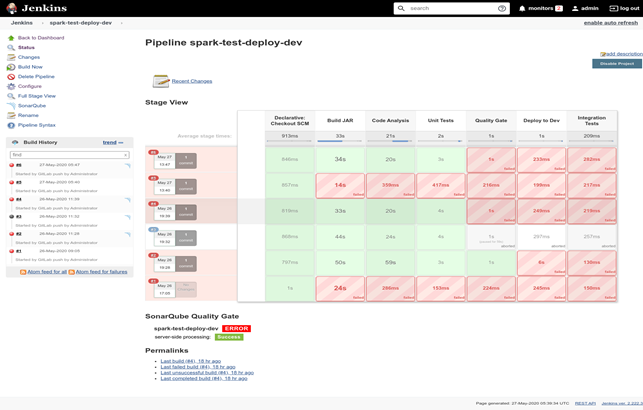Open the Last failed build permalink
Screen dimensions: 643x410
point(198,367)
